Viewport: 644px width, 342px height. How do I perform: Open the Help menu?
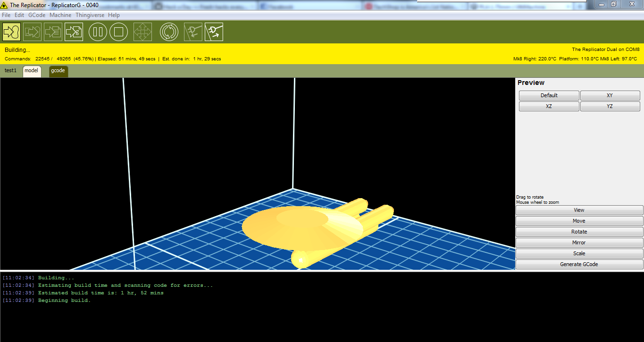114,15
